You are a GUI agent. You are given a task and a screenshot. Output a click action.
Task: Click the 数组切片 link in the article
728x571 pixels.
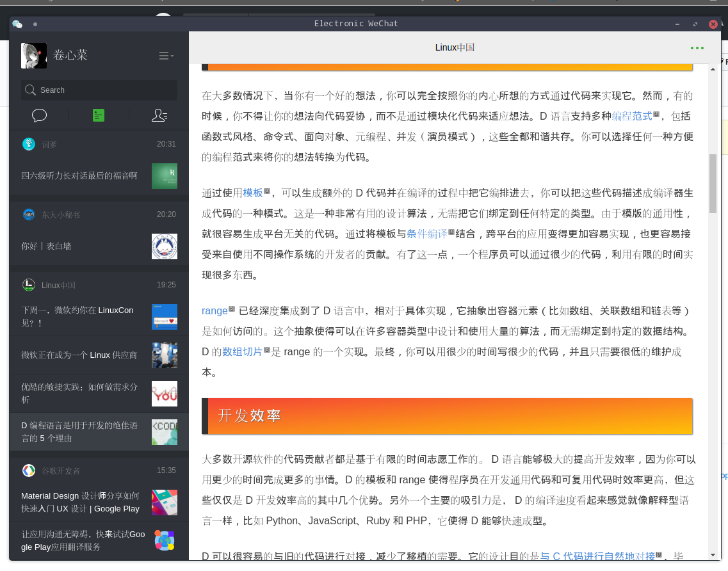coord(241,351)
